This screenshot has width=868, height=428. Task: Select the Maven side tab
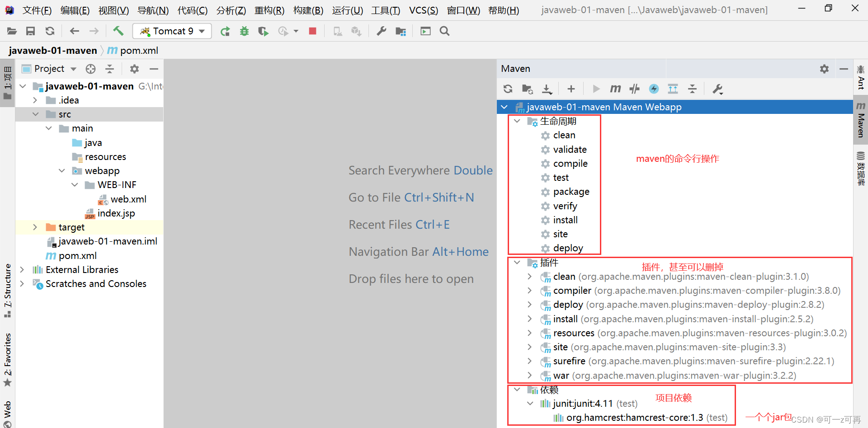click(860, 120)
